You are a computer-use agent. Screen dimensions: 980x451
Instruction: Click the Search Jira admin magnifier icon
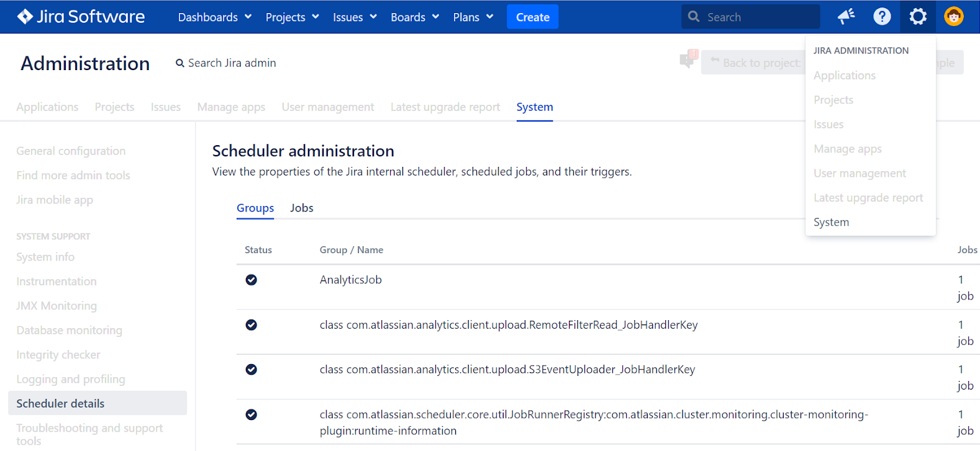coord(180,63)
